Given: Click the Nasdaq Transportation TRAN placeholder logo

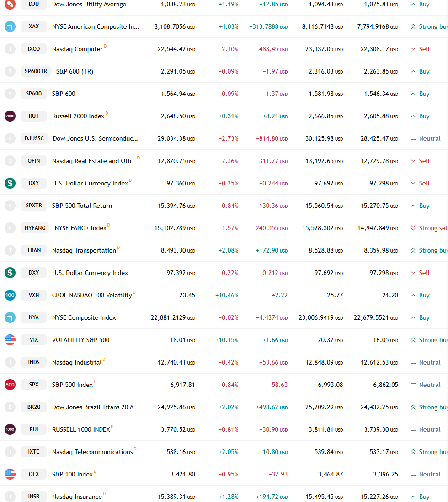Looking at the screenshot, I should click(10, 250).
